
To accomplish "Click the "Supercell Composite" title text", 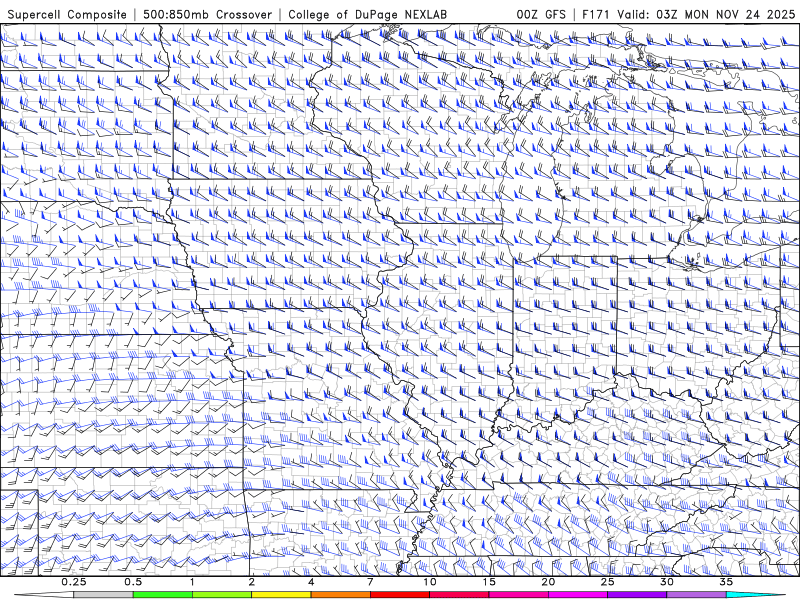I will (x=67, y=14).
